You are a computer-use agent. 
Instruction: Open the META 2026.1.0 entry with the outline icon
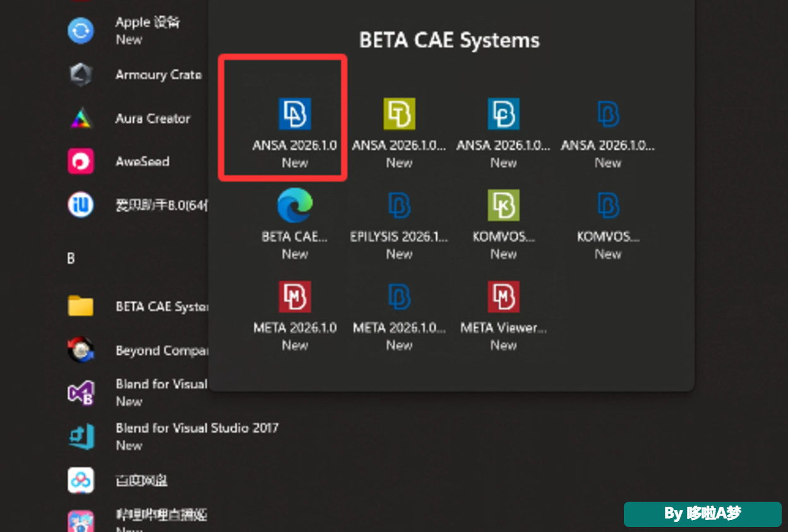(x=399, y=316)
